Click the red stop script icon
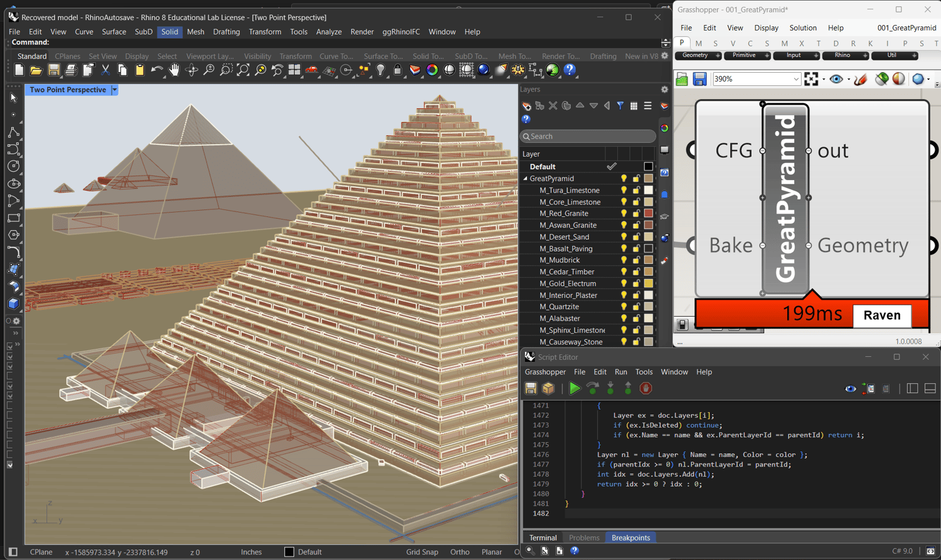The height and width of the screenshot is (560, 941). point(646,389)
